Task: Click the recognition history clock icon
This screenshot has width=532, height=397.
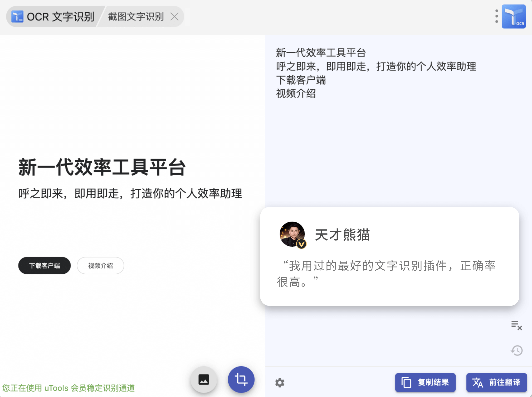Action: [517, 351]
